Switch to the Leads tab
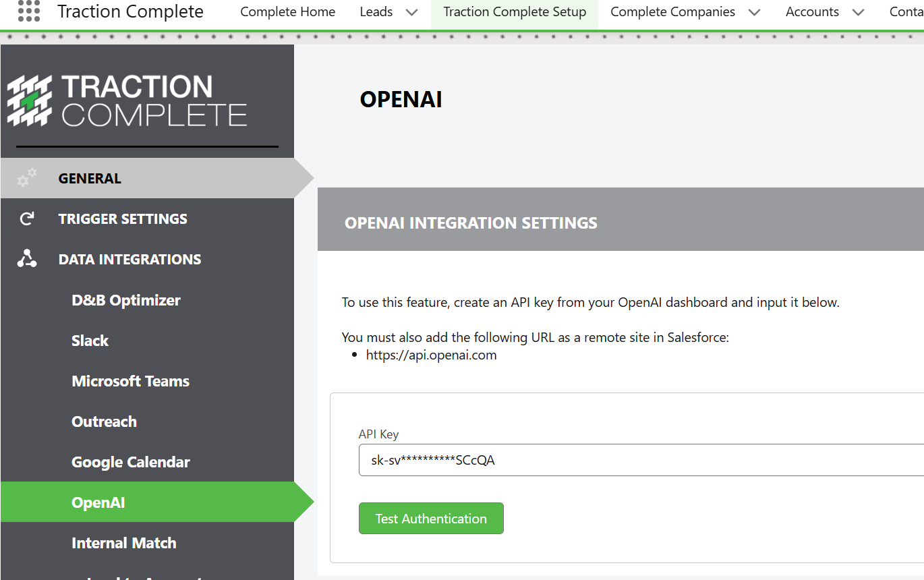The width and height of the screenshot is (924, 580). (x=376, y=11)
